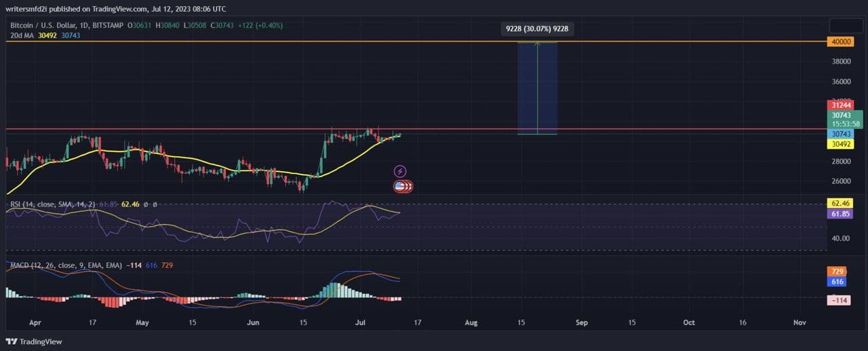This screenshot has width=868, height=351.
Task: Select the 20d MA indicator legend
Action: (23, 35)
